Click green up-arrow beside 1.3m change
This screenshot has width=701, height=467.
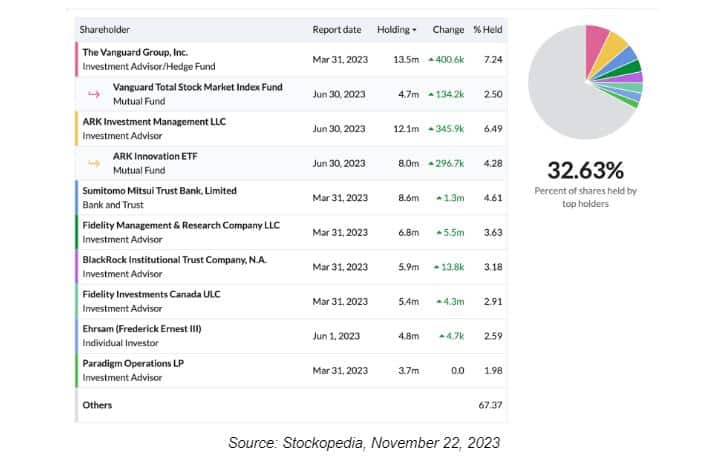(x=440, y=198)
